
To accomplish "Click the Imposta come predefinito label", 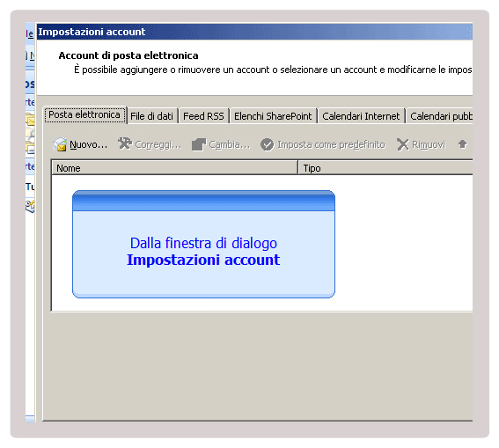I will [331, 144].
